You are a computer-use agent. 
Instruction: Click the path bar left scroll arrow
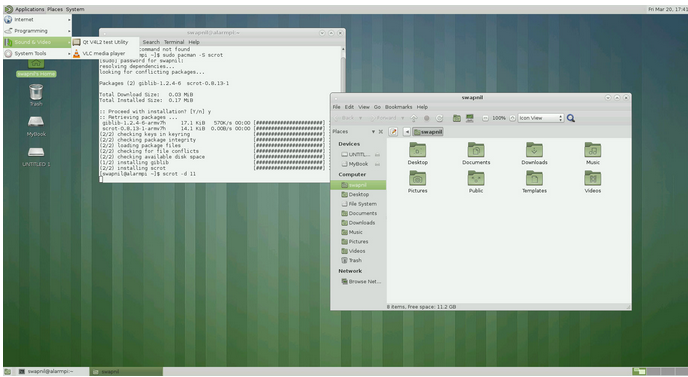coord(407,132)
